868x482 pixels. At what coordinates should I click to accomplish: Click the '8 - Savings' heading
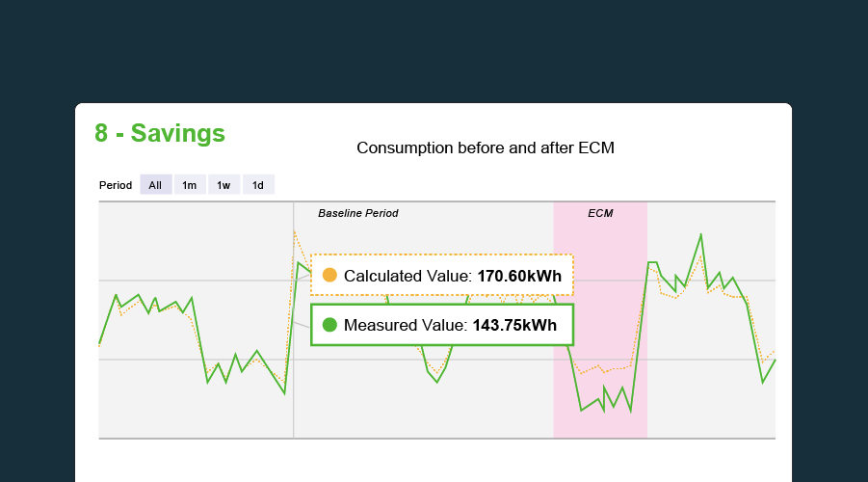pos(160,133)
